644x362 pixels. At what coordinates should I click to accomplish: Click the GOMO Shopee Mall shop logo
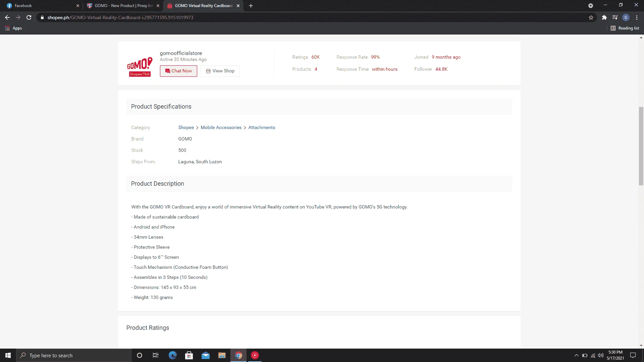click(140, 67)
